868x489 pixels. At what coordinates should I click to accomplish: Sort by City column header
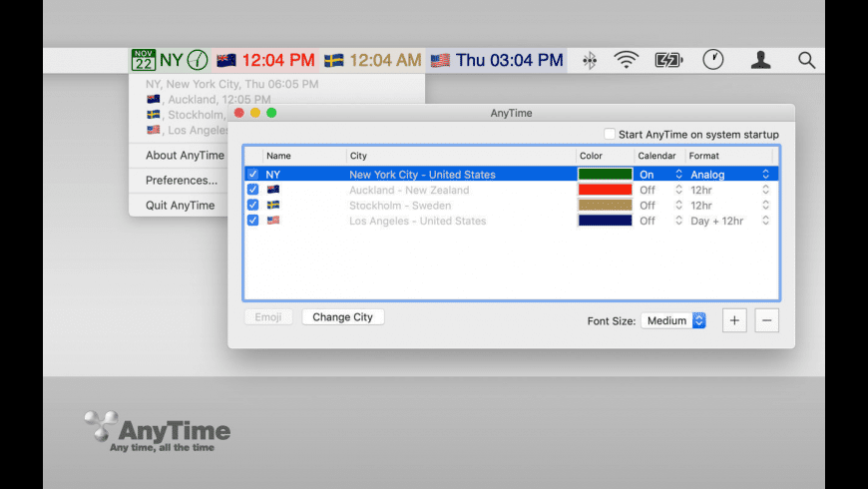pos(461,156)
